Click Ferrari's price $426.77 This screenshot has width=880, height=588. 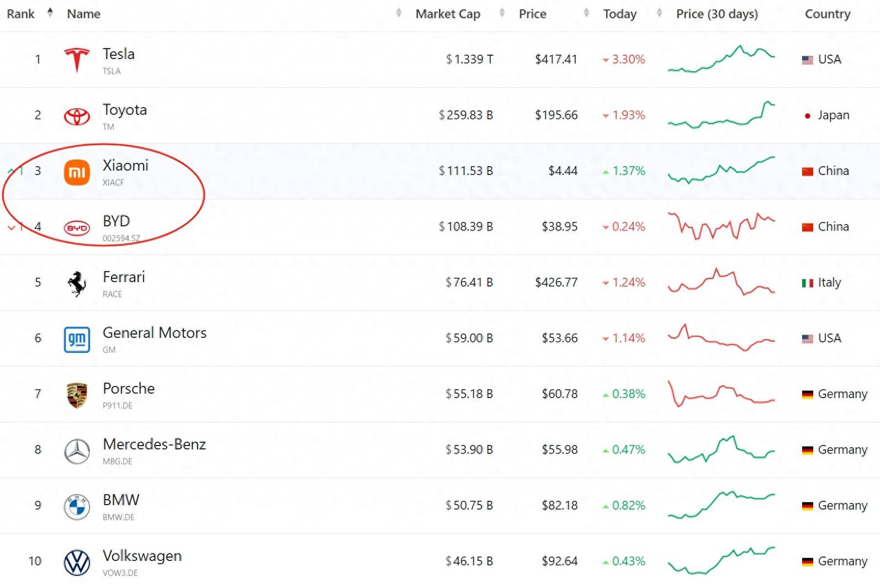556,283
